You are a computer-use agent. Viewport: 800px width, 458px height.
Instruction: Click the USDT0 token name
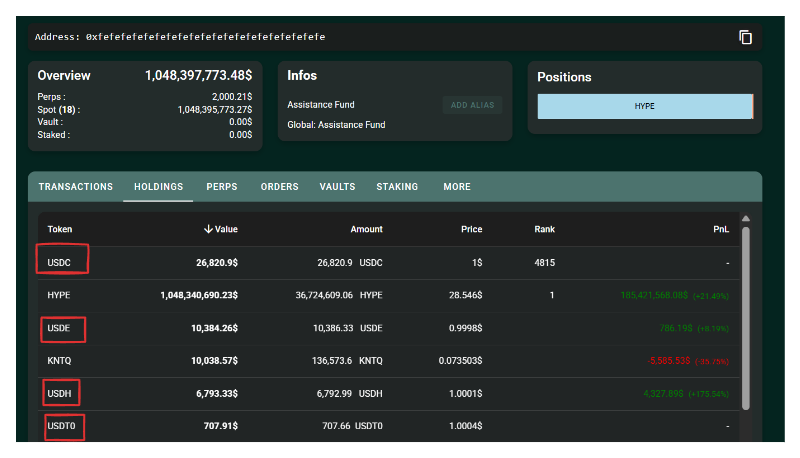pos(61,426)
